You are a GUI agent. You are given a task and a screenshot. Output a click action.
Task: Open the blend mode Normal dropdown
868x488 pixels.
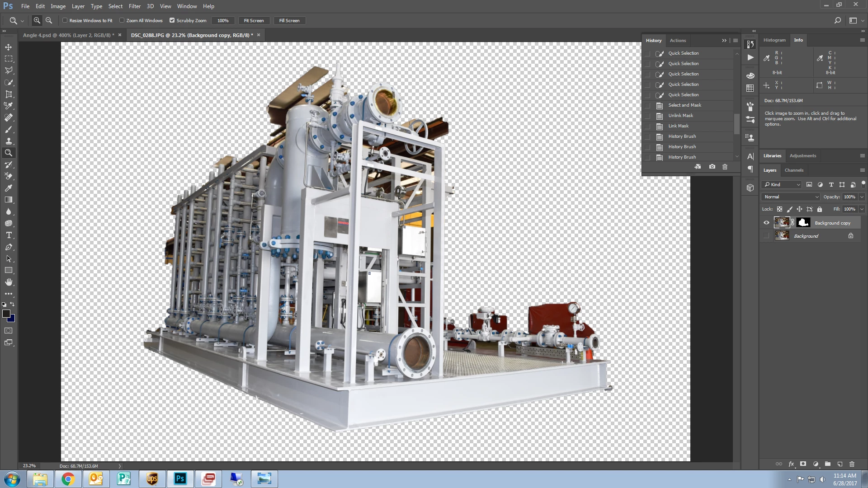791,197
